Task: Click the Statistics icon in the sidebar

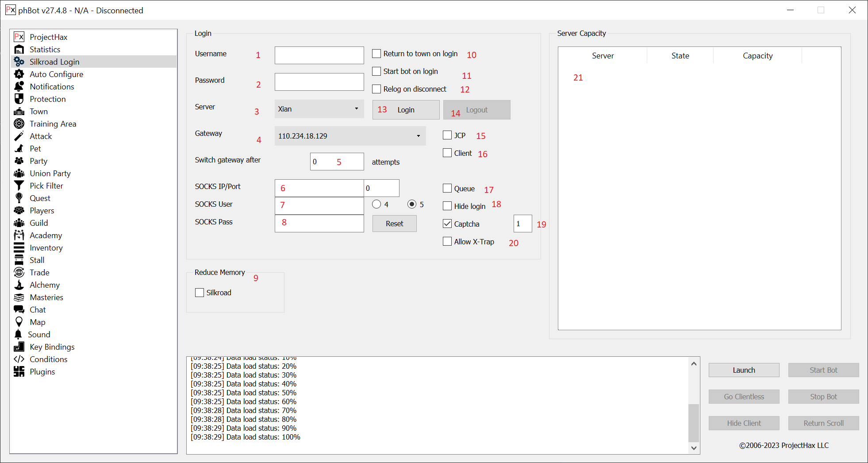Action: click(19, 50)
